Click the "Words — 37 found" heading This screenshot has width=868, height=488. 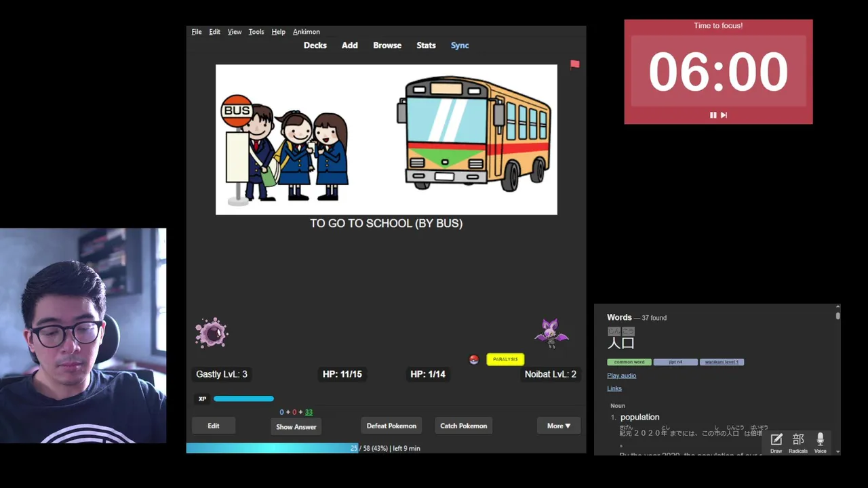[637, 317]
